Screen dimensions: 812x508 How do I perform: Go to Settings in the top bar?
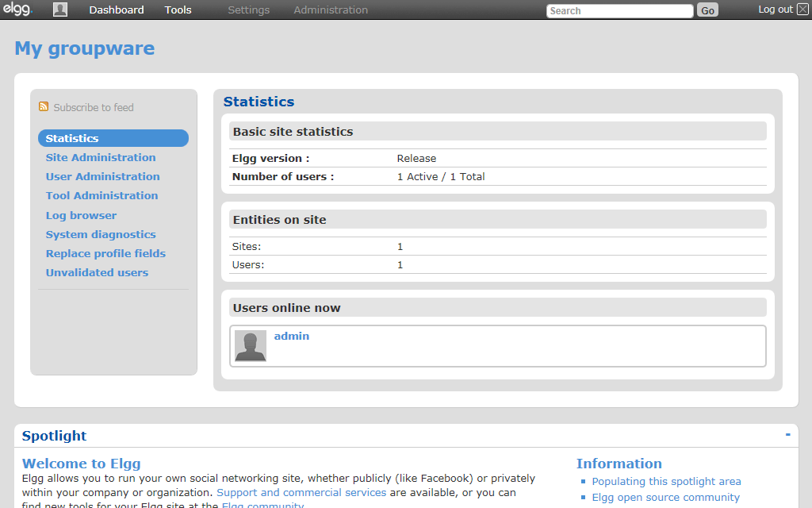(248, 10)
